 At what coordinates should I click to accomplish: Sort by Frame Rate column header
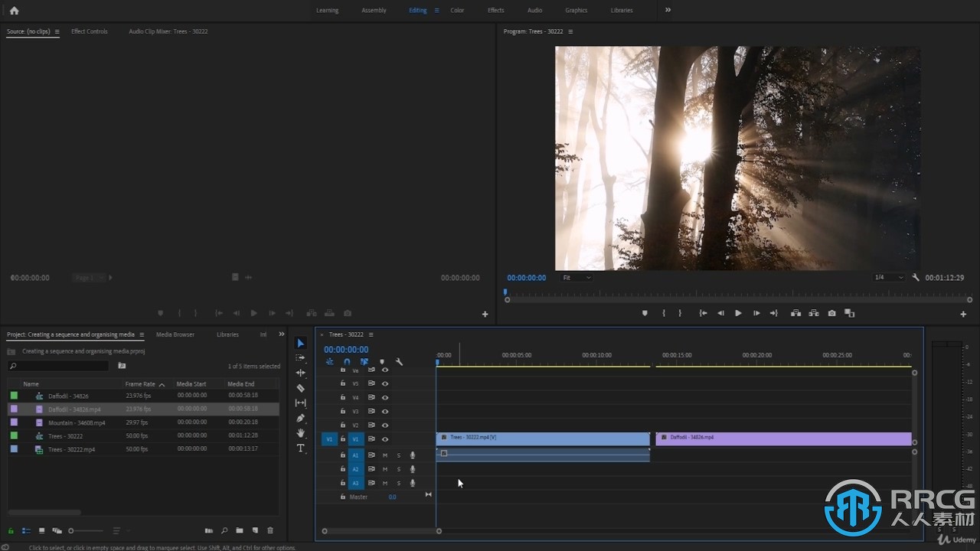(140, 384)
